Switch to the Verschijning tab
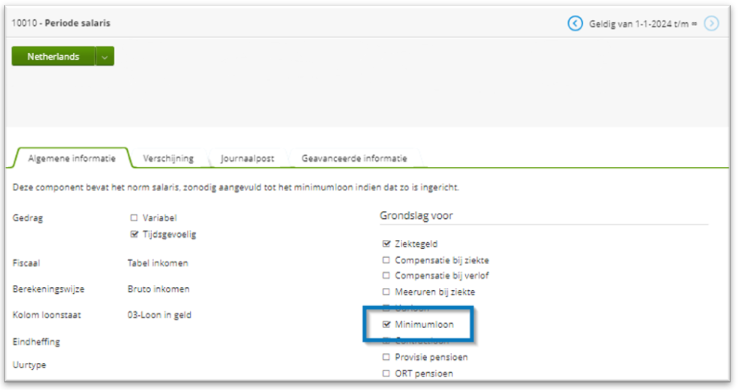The image size is (738, 390). pos(168,158)
